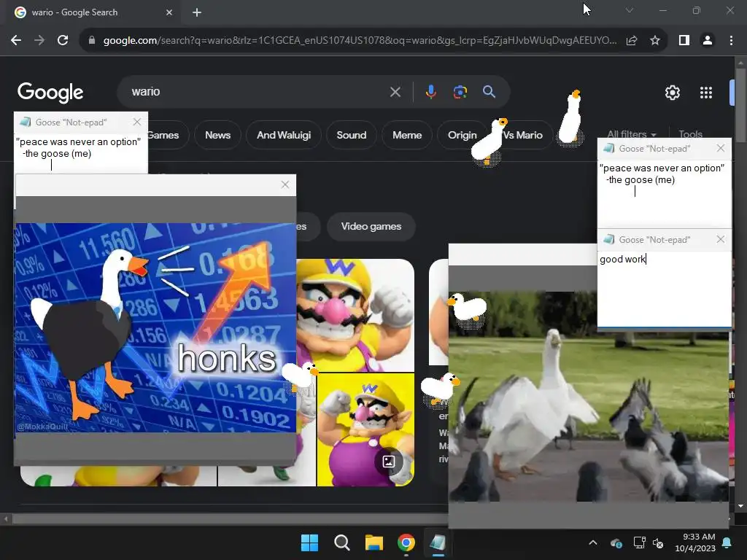747x560 pixels.
Task: Submit search with the magnifier icon
Action: (x=489, y=92)
